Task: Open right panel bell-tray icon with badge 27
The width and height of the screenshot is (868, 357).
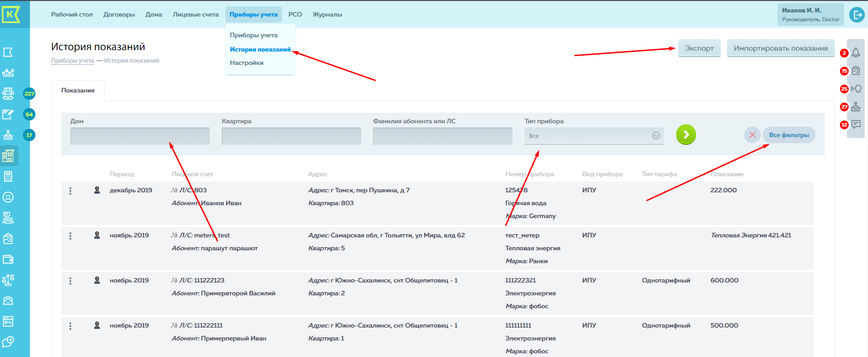Action: pos(856,107)
